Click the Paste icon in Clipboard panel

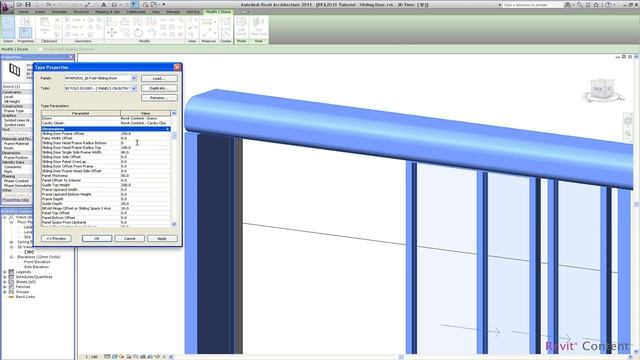[x=45, y=25]
